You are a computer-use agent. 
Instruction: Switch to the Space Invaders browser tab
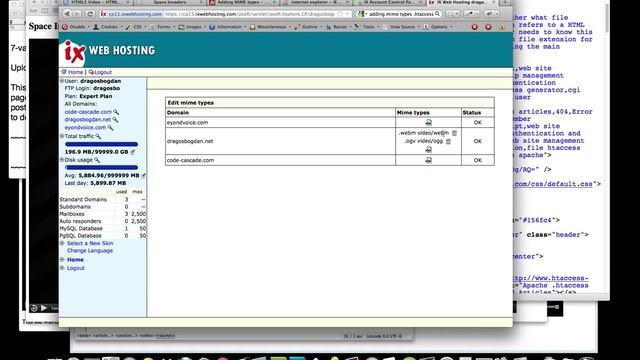[x=170, y=2]
